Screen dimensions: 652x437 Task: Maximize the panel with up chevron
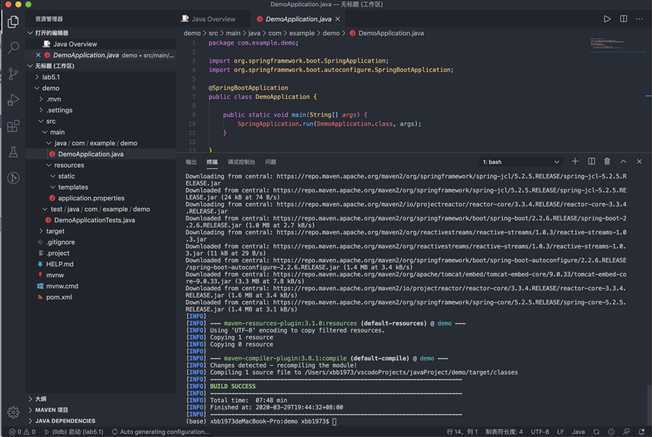623,161
